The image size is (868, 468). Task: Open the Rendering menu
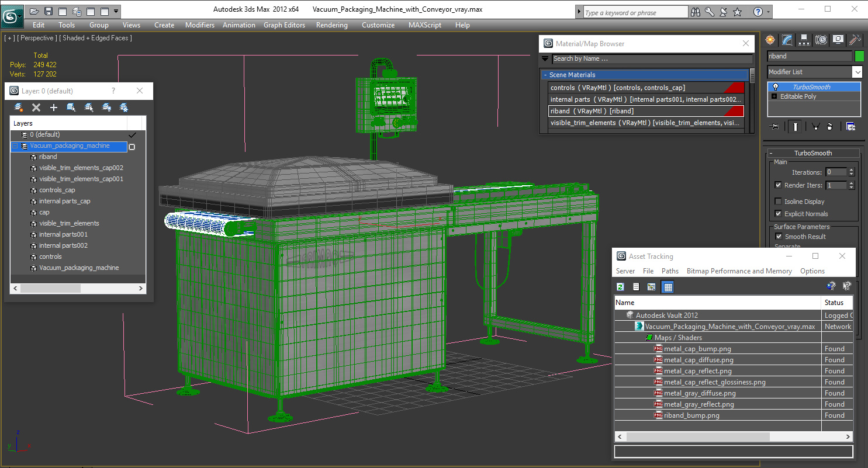331,25
